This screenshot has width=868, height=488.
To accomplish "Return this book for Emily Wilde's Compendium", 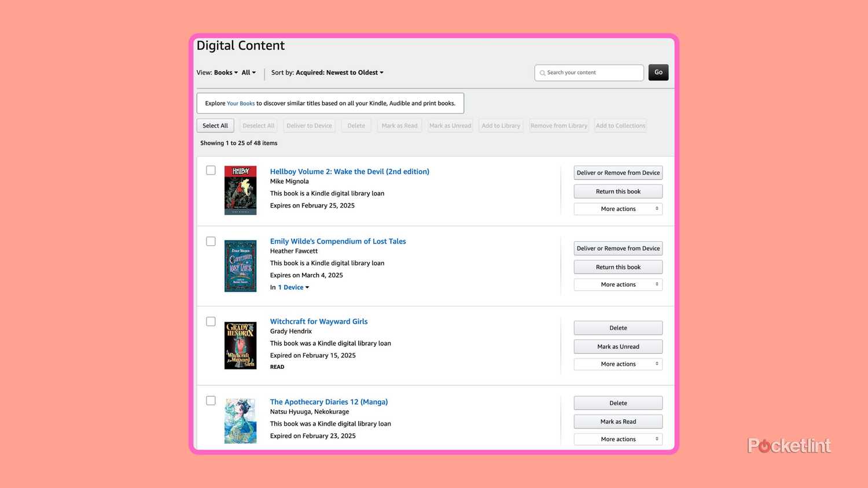I will point(618,267).
